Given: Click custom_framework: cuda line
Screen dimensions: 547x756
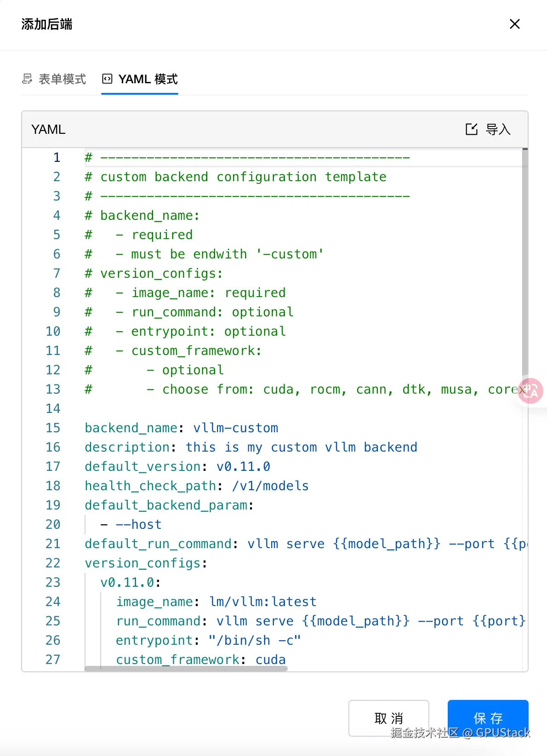Looking at the screenshot, I should click(201, 659).
